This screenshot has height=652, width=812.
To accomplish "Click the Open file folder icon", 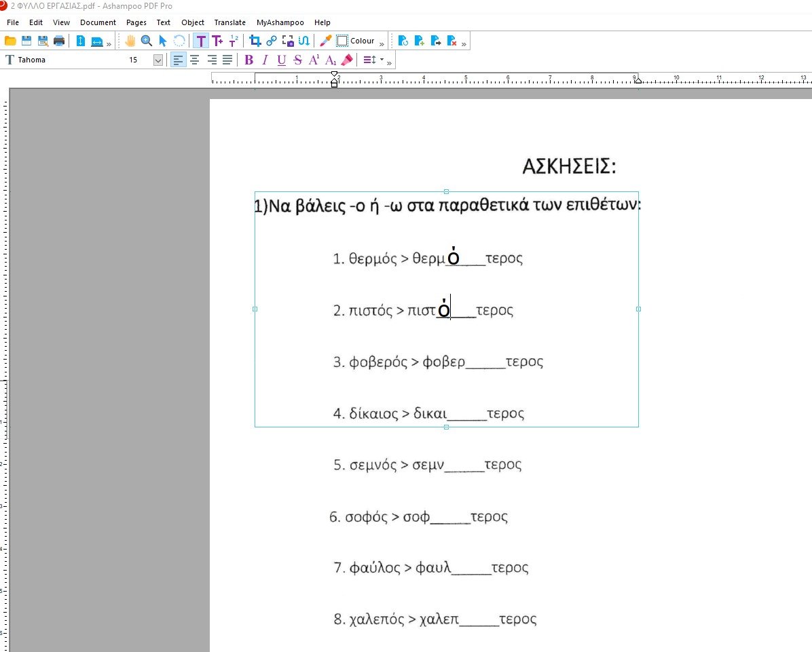I will click(10, 41).
